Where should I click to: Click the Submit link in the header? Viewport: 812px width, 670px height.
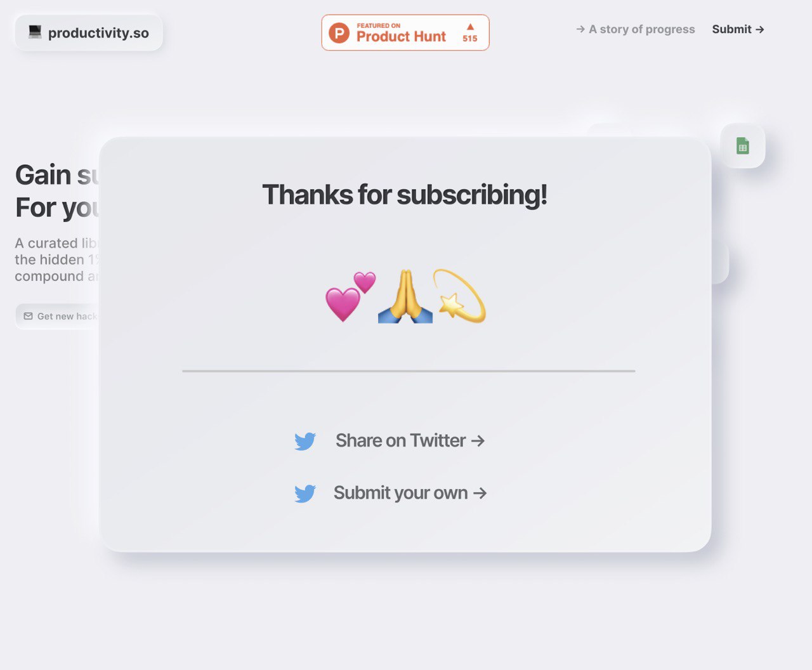tap(738, 29)
